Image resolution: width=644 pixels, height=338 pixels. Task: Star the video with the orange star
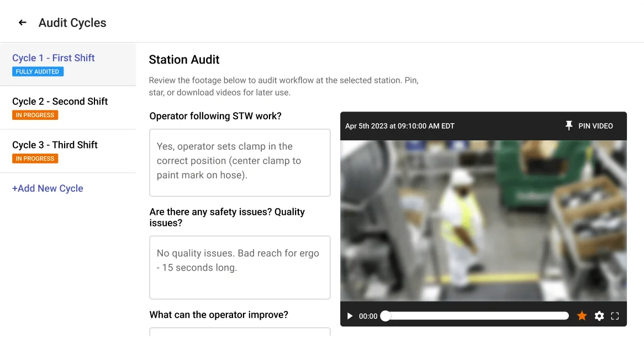[x=582, y=315]
